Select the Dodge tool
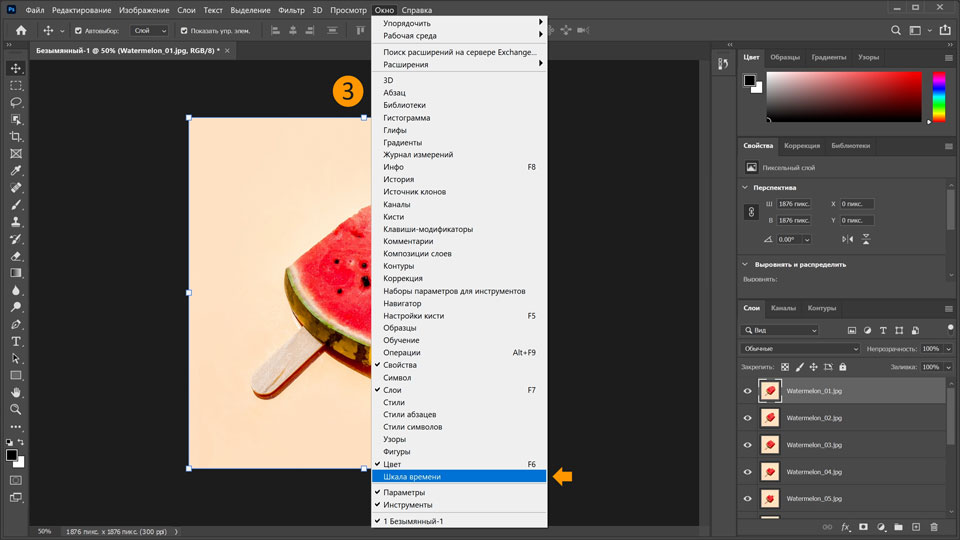The width and height of the screenshot is (960, 540). (16, 307)
